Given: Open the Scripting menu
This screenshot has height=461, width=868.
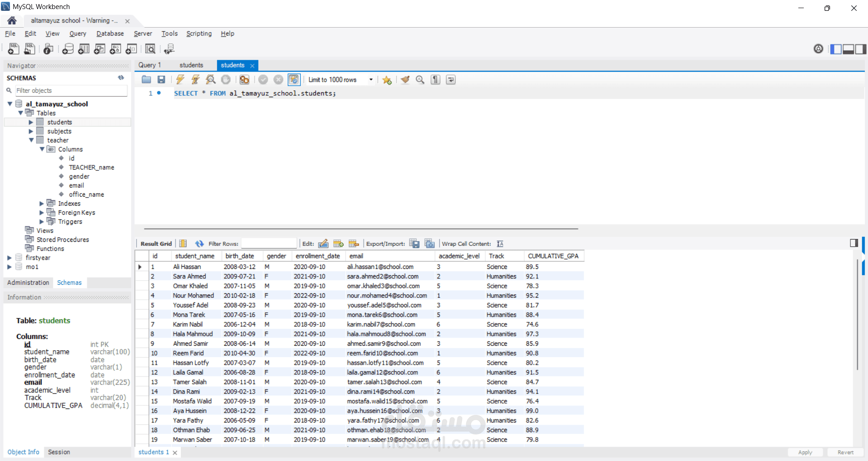Looking at the screenshot, I should click(x=199, y=33).
